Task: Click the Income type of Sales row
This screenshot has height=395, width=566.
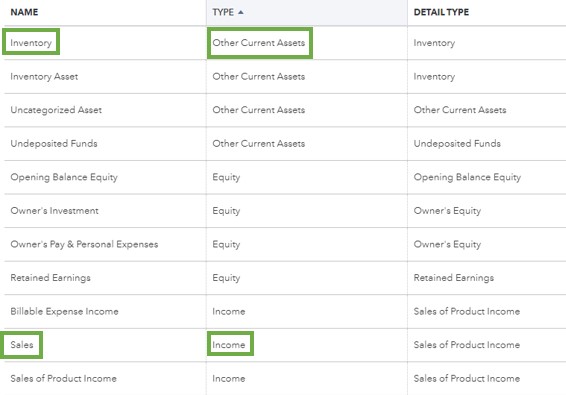Action: pyautogui.click(x=228, y=345)
